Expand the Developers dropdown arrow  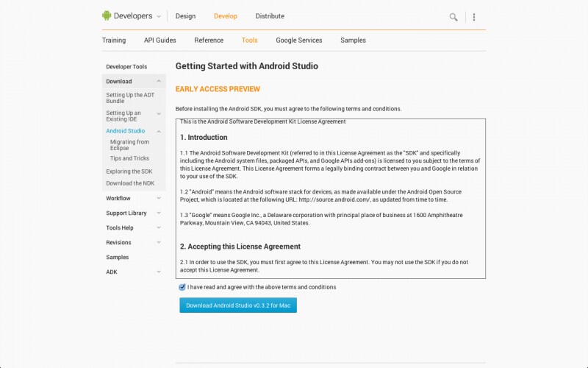(x=159, y=17)
